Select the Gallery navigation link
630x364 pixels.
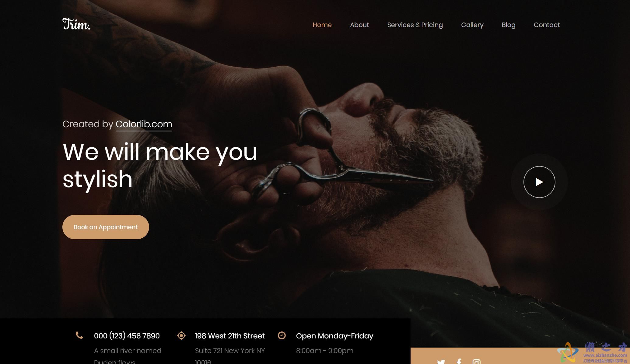coord(472,25)
